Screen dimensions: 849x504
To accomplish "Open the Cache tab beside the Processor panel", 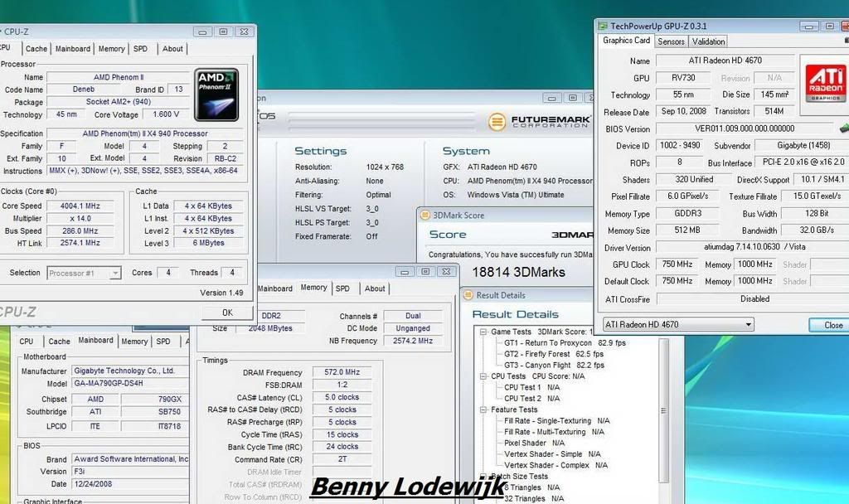I will 36,49.
